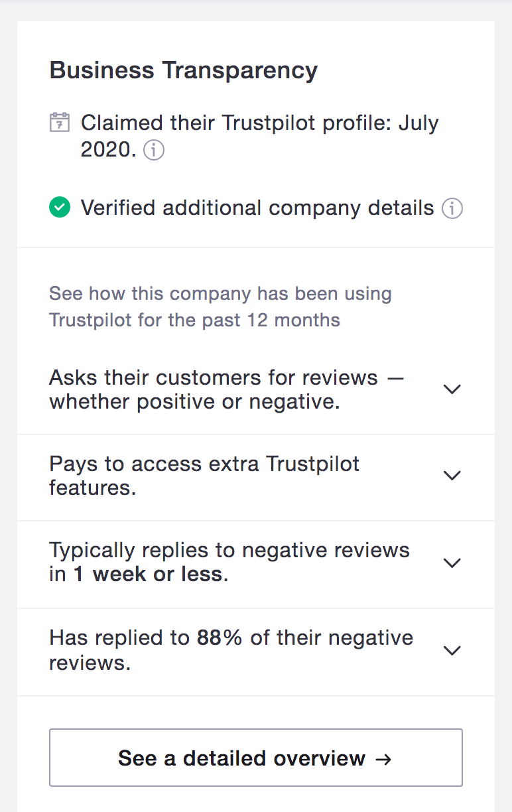Click the "Typically replies to negative reviews" text
The image size is (512, 812).
click(x=229, y=551)
